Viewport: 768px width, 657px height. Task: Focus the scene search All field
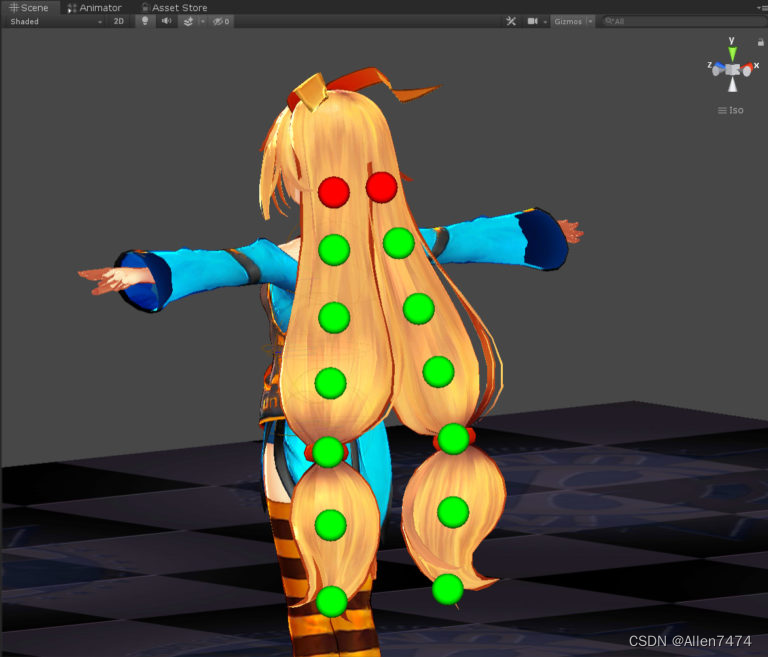pyautogui.click(x=683, y=21)
